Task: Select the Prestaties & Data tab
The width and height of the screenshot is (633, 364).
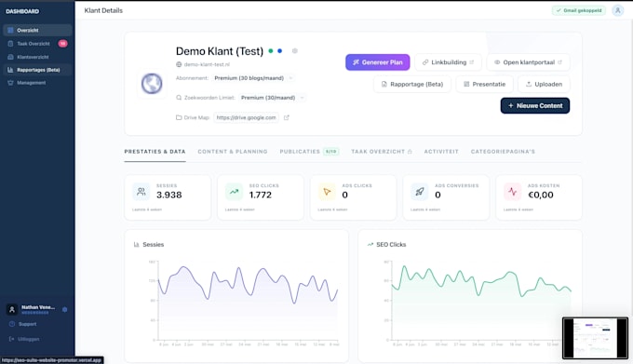Action: pyautogui.click(x=155, y=152)
